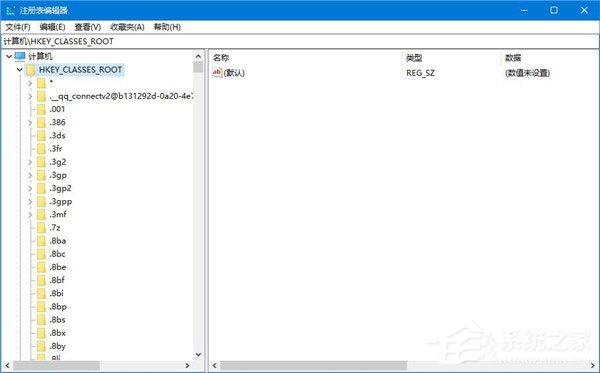Image resolution: width=600 pixels, height=373 pixels.
Task: Select the .3gp tree label
Action: point(58,175)
